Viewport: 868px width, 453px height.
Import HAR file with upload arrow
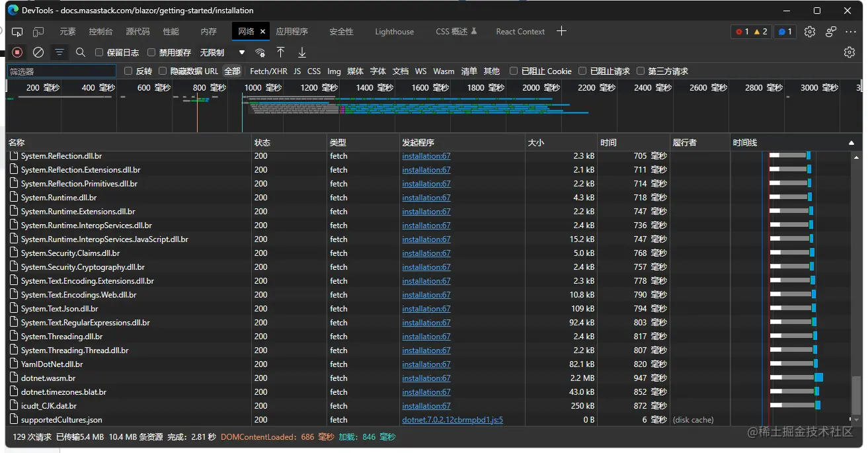click(x=281, y=52)
